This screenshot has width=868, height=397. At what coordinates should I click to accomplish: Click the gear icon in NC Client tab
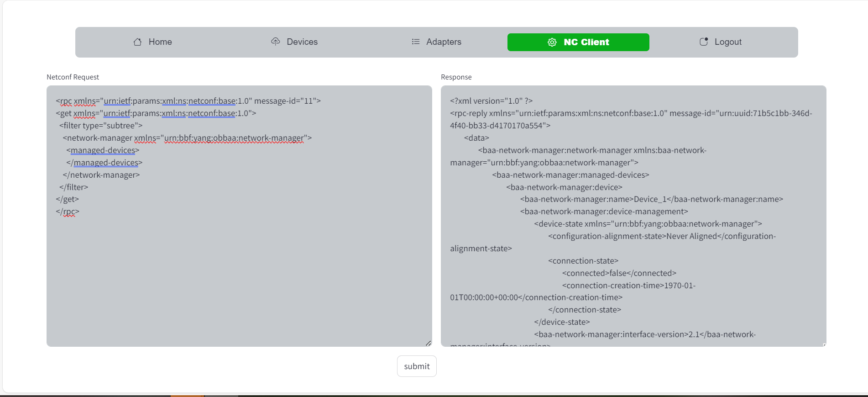point(552,42)
